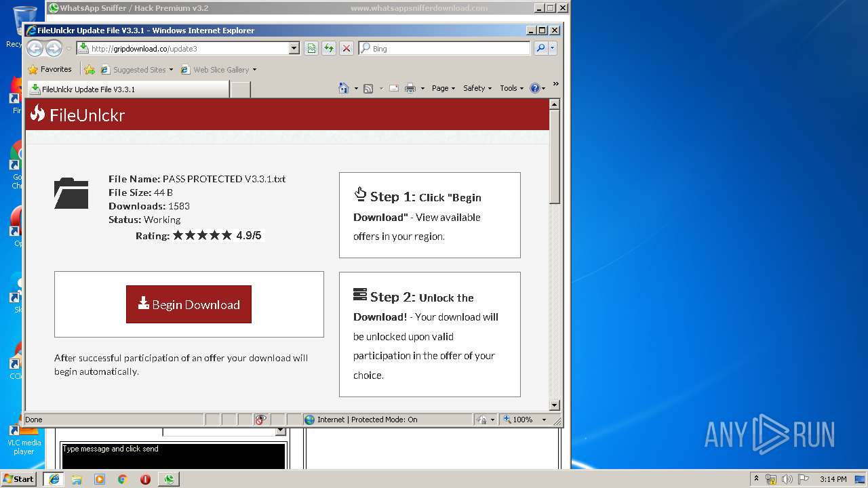Click Internet Explorer taskbar icon
The height and width of the screenshot is (488, 868).
(x=54, y=479)
